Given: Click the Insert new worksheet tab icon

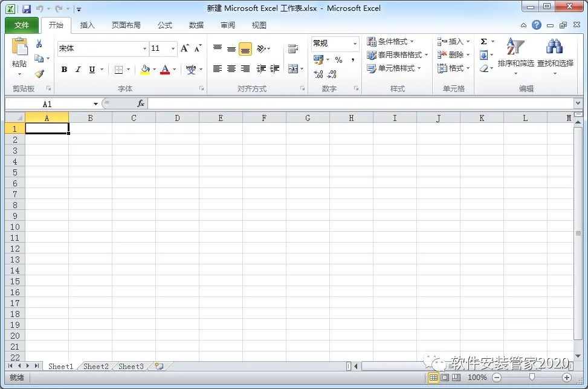Looking at the screenshot, I should [x=159, y=366].
